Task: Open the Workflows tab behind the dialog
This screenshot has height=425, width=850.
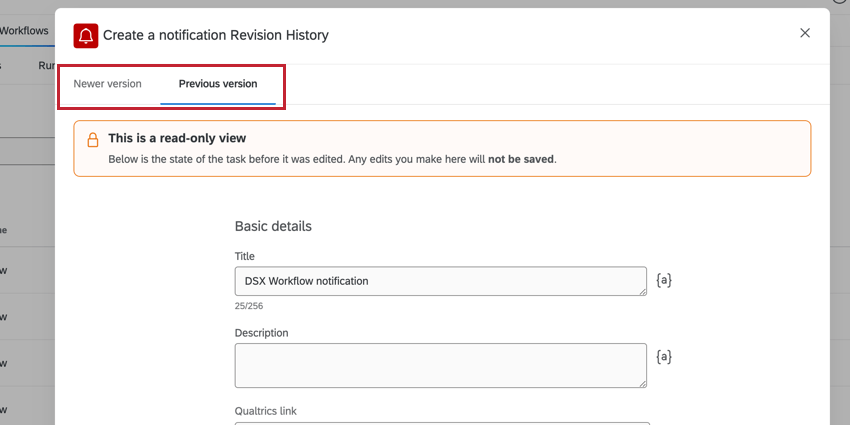Action: tap(24, 31)
